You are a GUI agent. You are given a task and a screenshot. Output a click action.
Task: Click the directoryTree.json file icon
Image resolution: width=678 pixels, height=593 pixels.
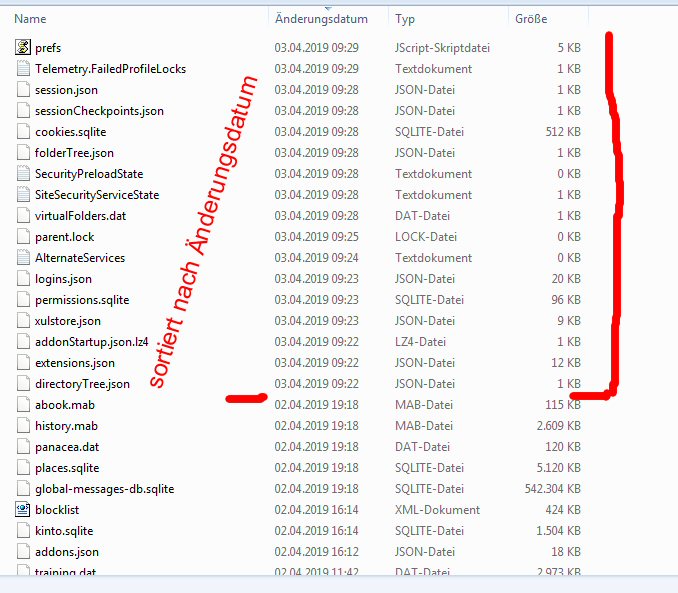(x=23, y=383)
